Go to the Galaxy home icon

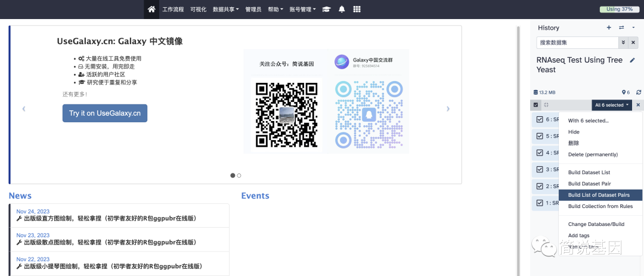point(151,9)
